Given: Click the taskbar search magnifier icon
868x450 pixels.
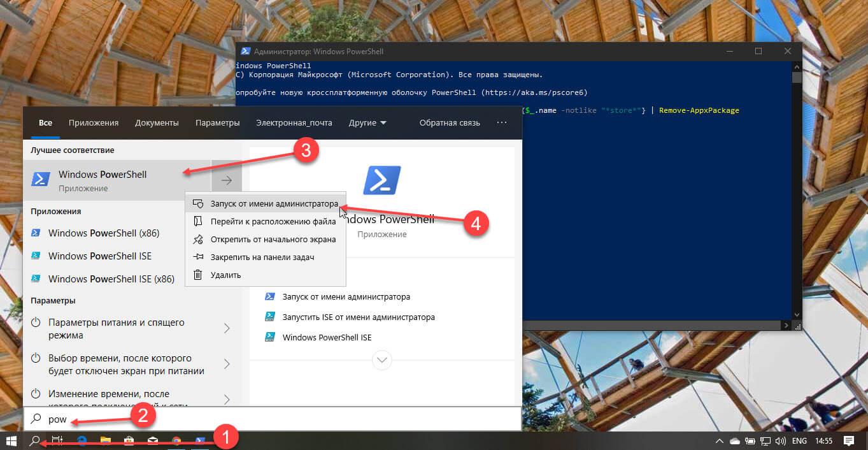Looking at the screenshot, I should [34, 440].
